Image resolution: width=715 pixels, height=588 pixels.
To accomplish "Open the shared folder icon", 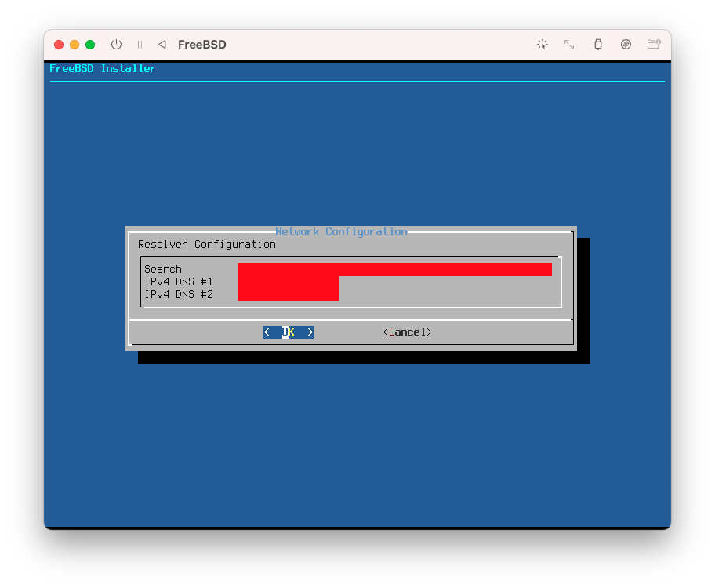I will pyautogui.click(x=654, y=44).
